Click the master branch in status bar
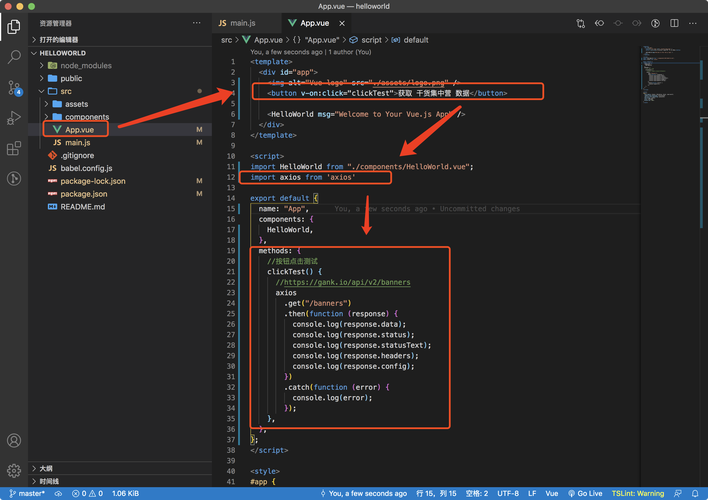The height and width of the screenshot is (500, 708). [x=27, y=494]
